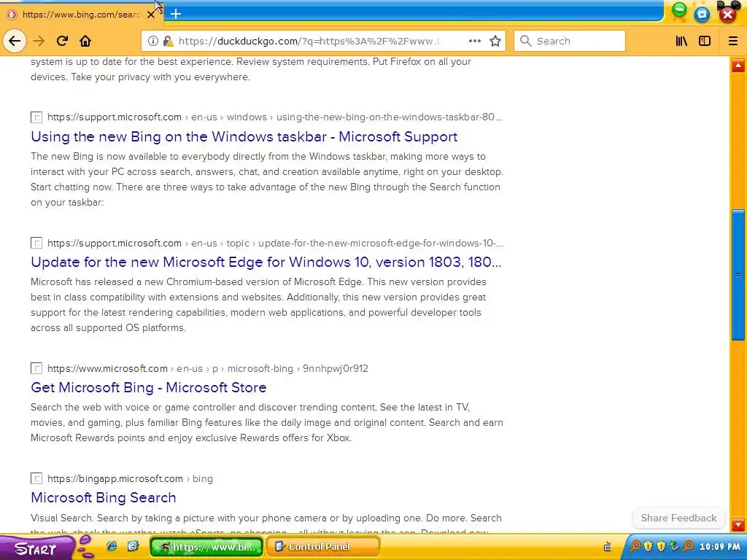
Task: Toggle the sidebar view icon
Action: (705, 41)
